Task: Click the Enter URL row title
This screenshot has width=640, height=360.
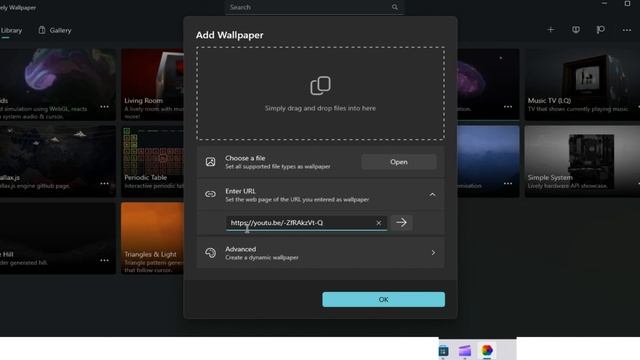Action: point(240,191)
